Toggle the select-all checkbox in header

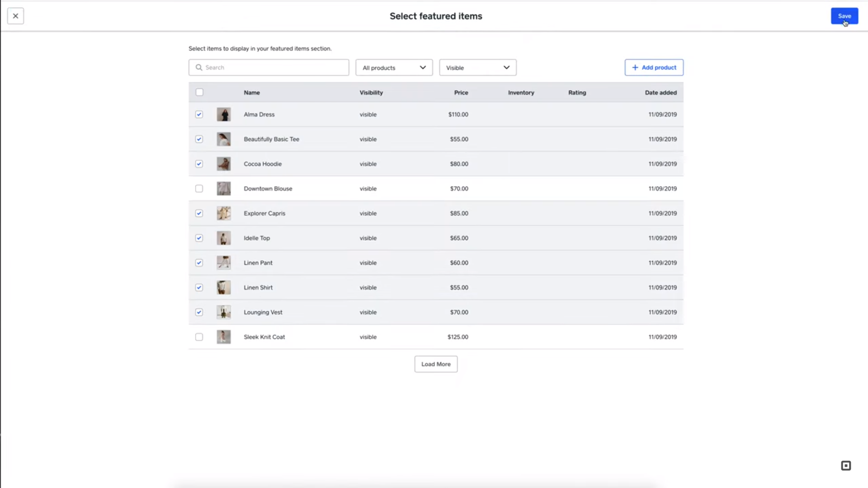[199, 93]
